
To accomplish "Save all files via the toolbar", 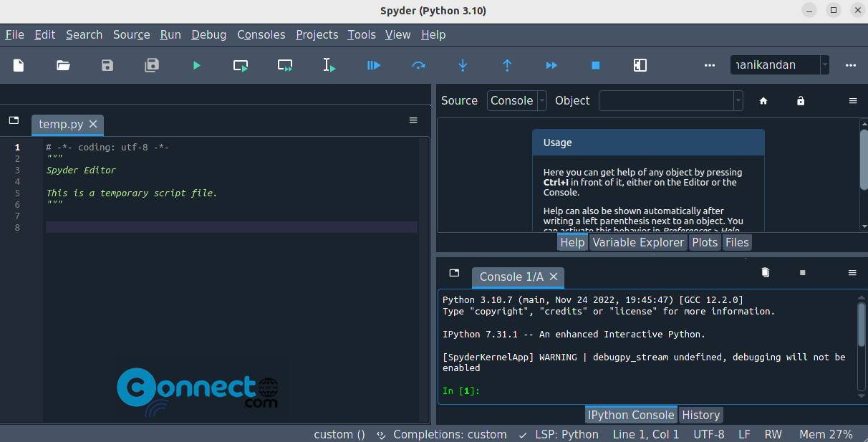I will (152, 65).
